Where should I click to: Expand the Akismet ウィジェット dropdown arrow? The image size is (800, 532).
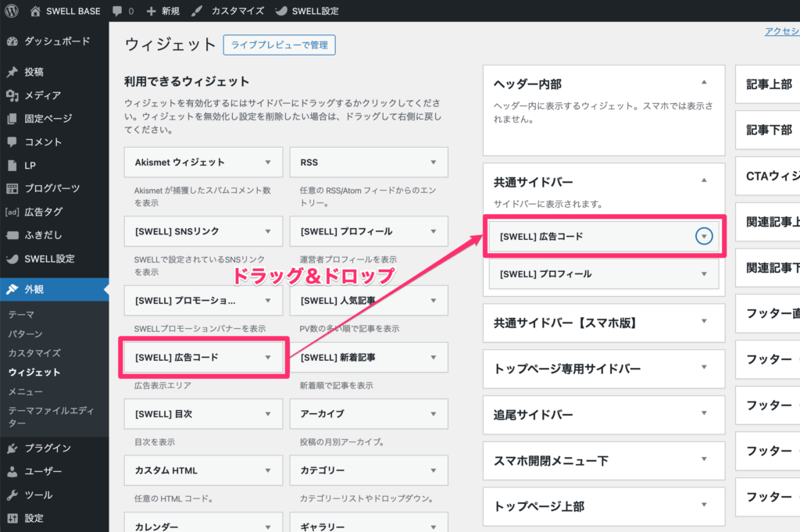pyautogui.click(x=268, y=162)
